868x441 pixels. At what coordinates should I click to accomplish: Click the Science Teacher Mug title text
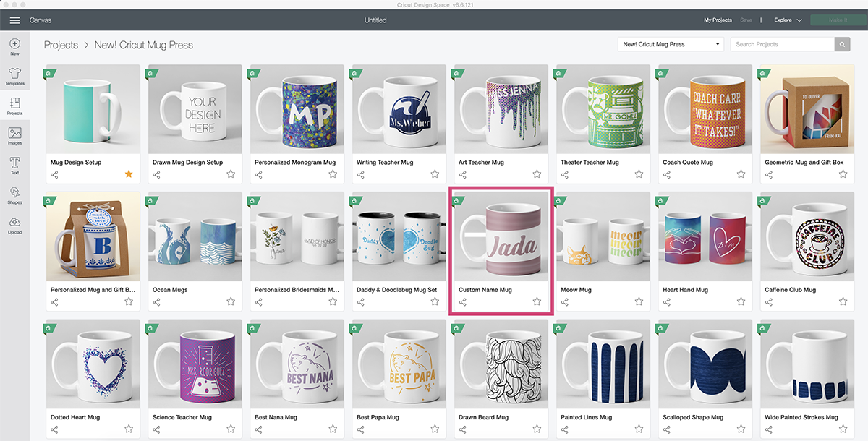coord(182,417)
